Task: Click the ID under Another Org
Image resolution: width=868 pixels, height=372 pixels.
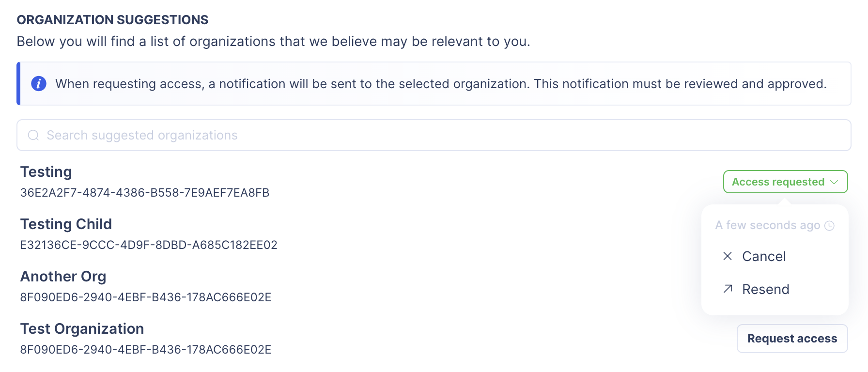Action: coord(145,297)
